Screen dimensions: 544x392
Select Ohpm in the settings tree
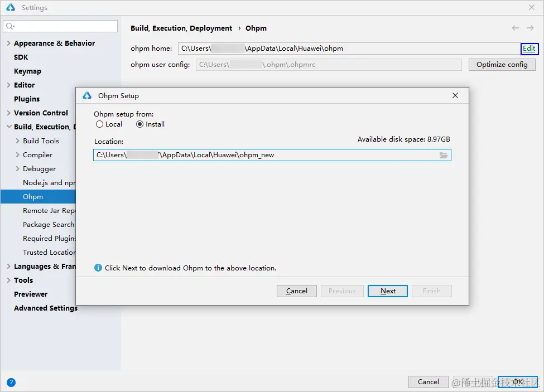pos(38,196)
